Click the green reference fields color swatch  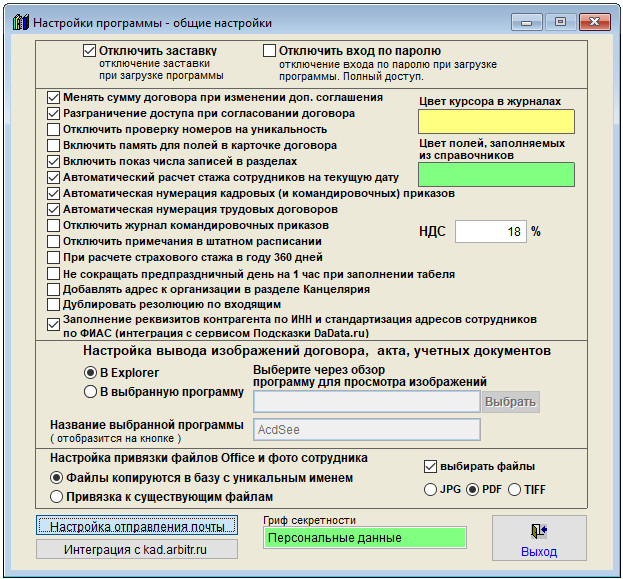coord(496,174)
